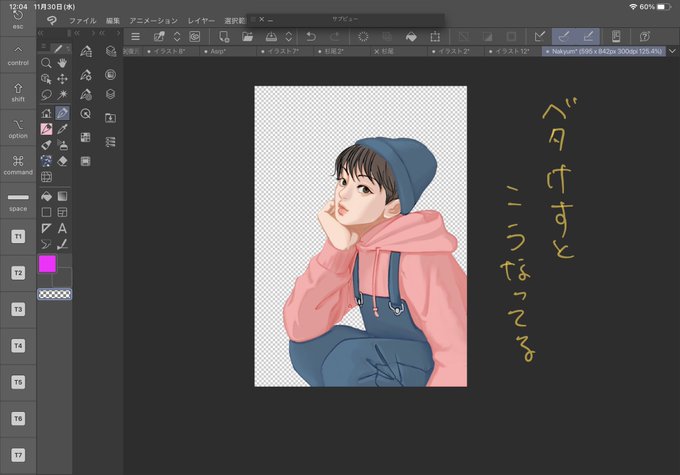Switch to the イラスト12 canvas tab

pos(513,51)
